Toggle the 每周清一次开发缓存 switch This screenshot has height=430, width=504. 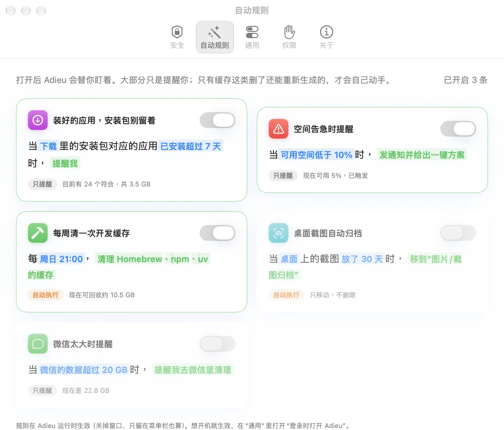[x=218, y=233]
